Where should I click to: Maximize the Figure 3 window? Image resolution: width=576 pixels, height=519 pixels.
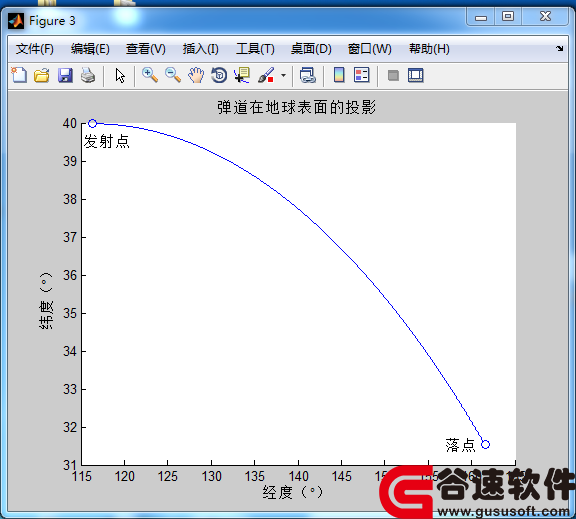tap(508, 16)
